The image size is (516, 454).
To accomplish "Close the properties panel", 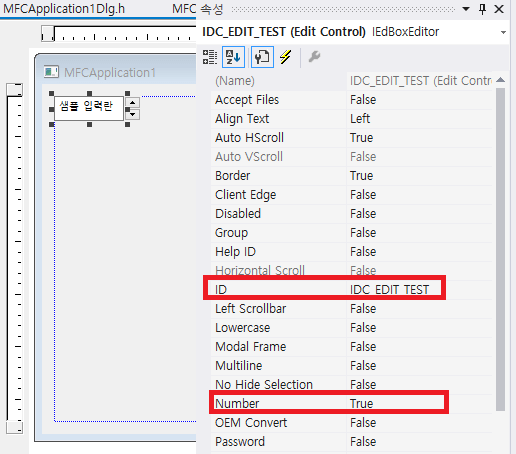I will point(499,9).
